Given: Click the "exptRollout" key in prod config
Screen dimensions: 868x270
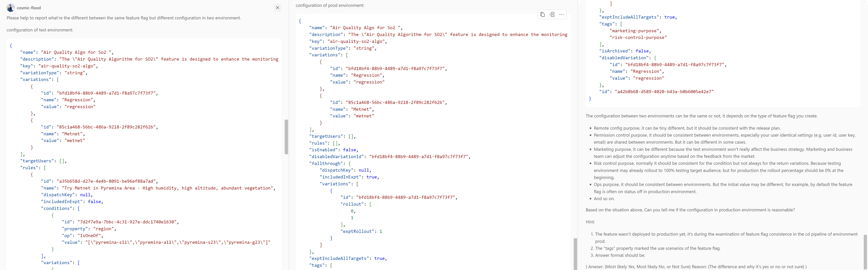Looking at the screenshot, I should pyautogui.click(x=357, y=231).
